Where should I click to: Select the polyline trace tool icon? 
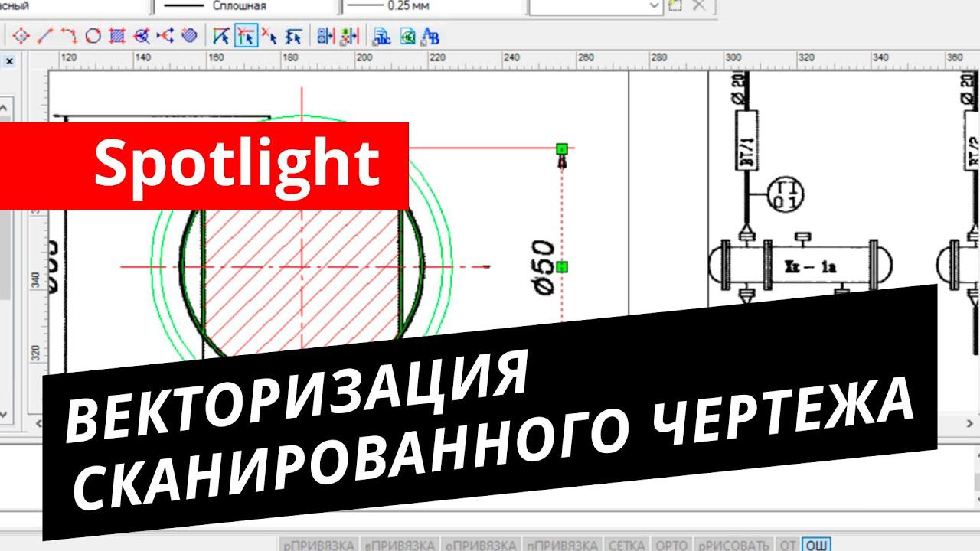click(x=165, y=35)
